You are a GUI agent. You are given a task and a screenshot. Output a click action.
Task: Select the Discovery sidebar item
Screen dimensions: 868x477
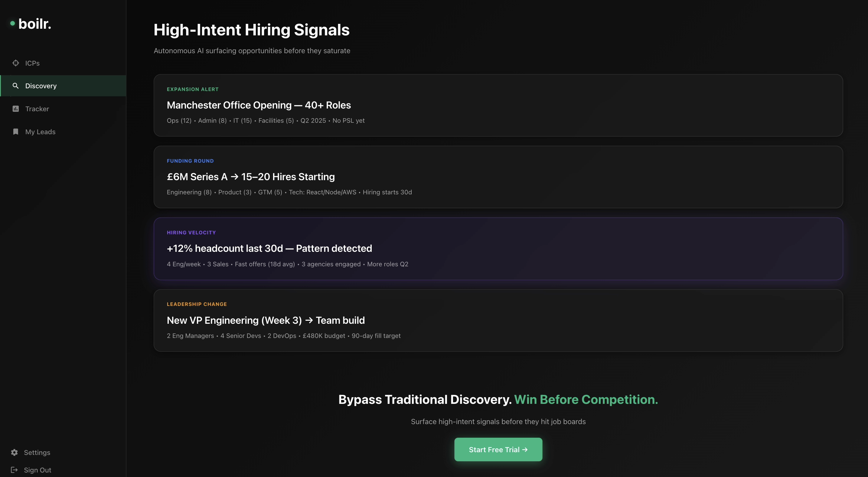click(x=41, y=86)
